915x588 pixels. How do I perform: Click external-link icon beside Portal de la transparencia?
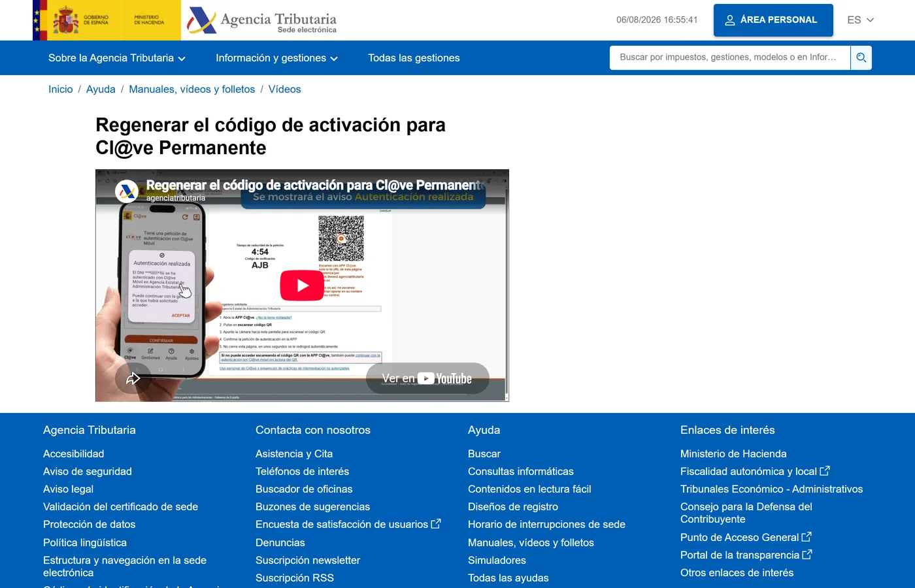(x=807, y=554)
